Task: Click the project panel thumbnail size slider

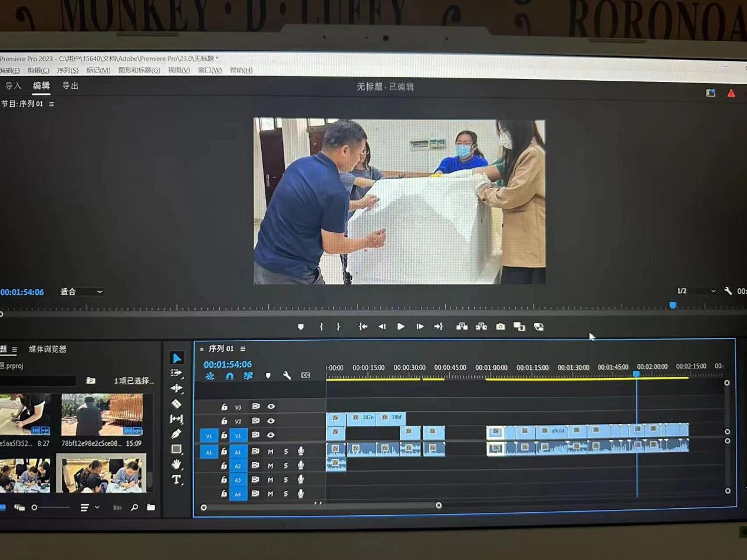Action: click(x=35, y=508)
